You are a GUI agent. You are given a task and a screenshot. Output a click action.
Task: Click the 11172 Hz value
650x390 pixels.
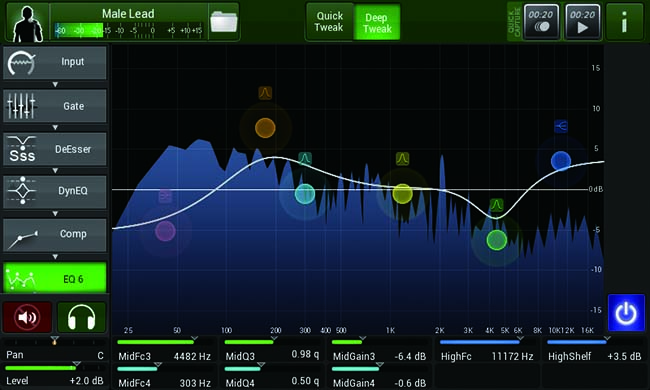[512, 356]
